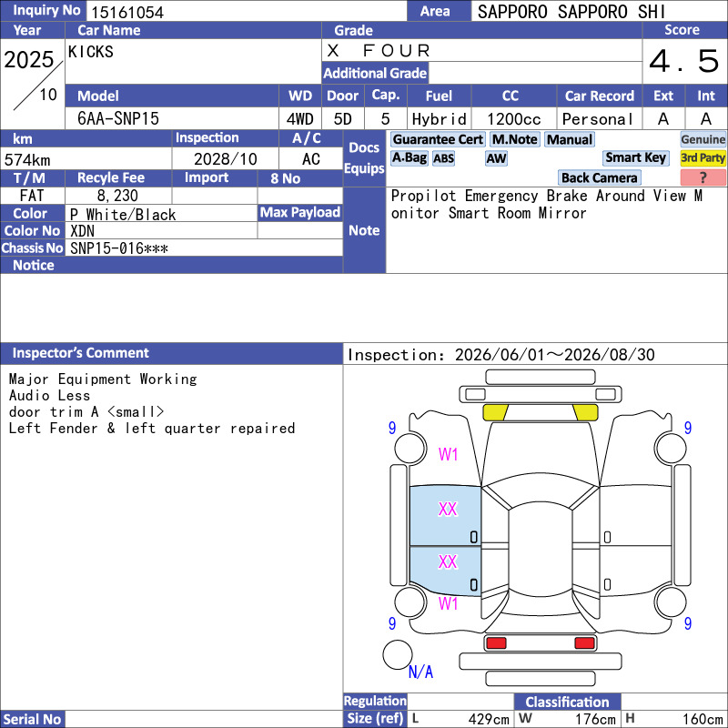Click the FAT transmission value
The image size is (728, 728).
[32, 196]
